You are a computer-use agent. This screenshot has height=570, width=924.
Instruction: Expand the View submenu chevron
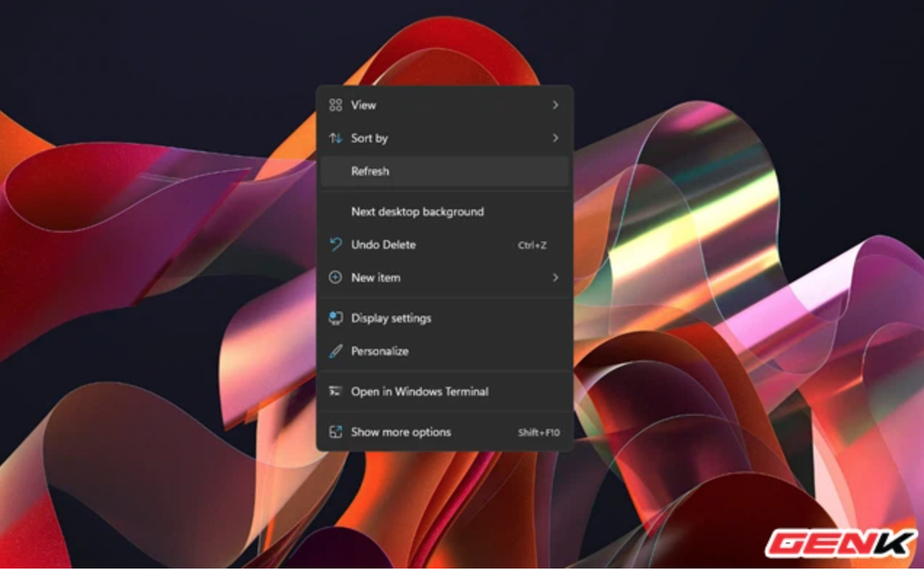[556, 105]
